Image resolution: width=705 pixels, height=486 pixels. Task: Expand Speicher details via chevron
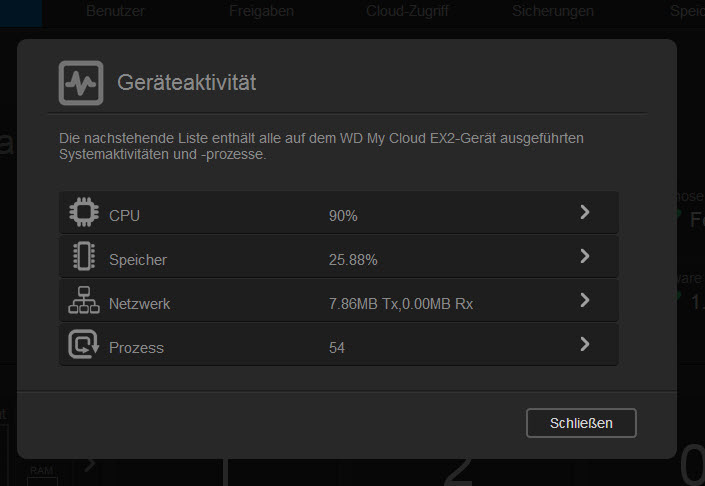pos(585,256)
